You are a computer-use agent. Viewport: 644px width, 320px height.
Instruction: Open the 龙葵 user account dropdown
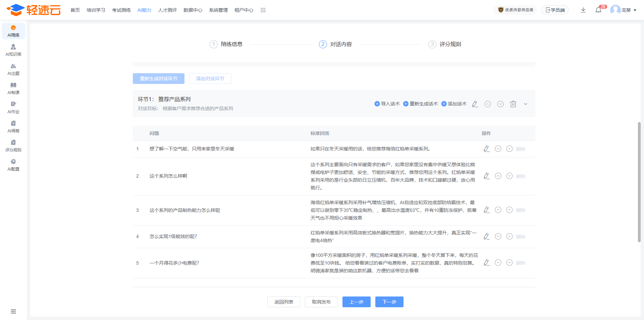point(624,10)
